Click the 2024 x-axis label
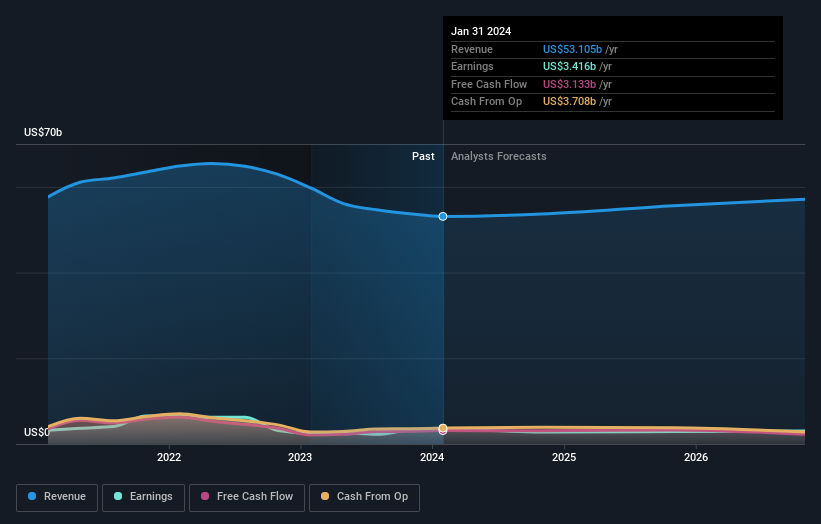821x524 pixels. pyautogui.click(x=432, y=457)
